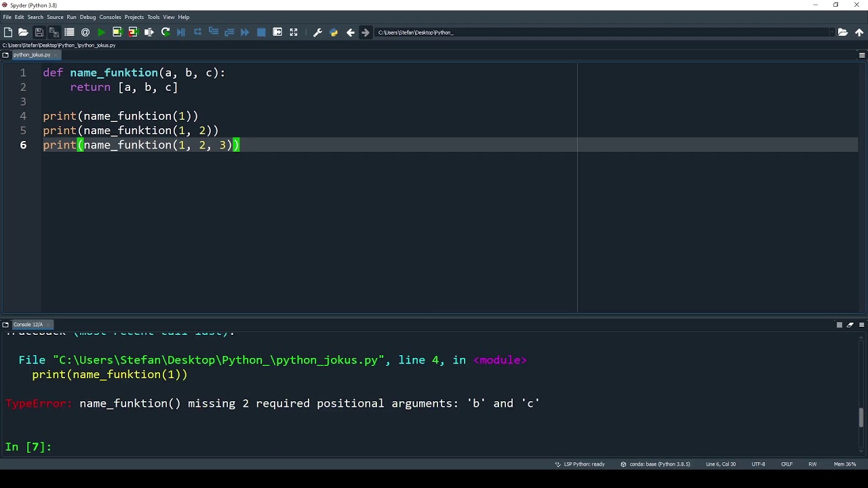Toggle fullscreen mode icon
This screenshot has height=488, width=868.
[x=294, y=32]
